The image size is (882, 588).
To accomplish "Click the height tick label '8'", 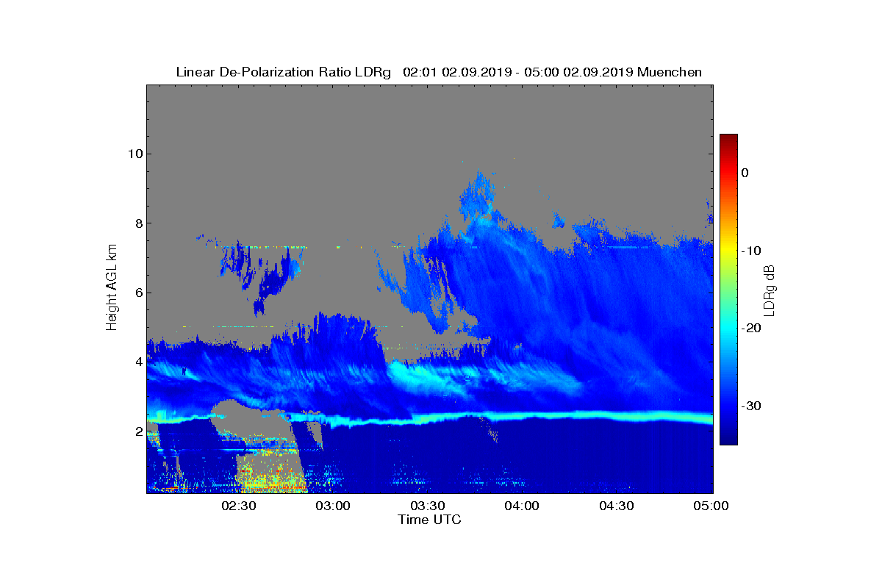I will click(137, 223).
